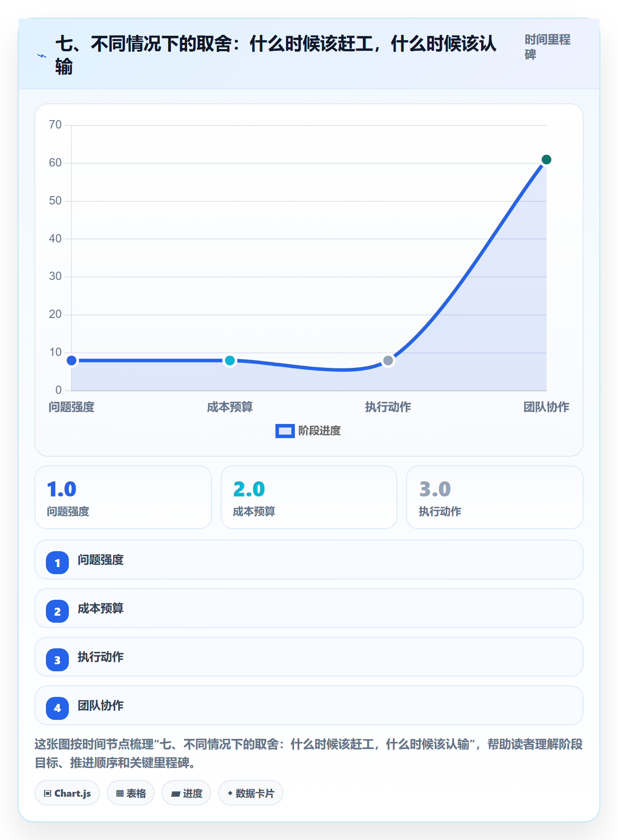This screenshot has width=618, height=840.
Task: Click the 表格 tag
Action: [x=131, y=793]
